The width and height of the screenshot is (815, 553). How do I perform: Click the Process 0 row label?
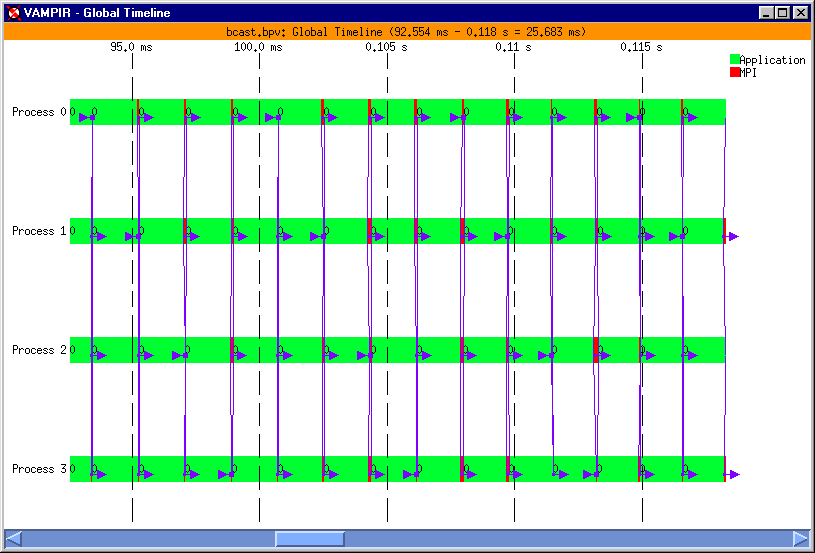(x=40, y=112)
